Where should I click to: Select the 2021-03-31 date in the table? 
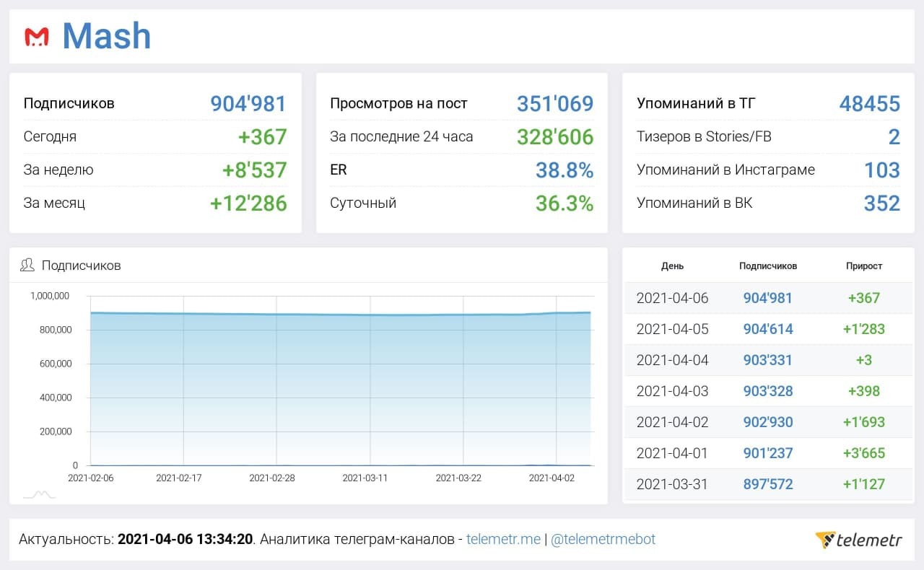coord(673,484)
